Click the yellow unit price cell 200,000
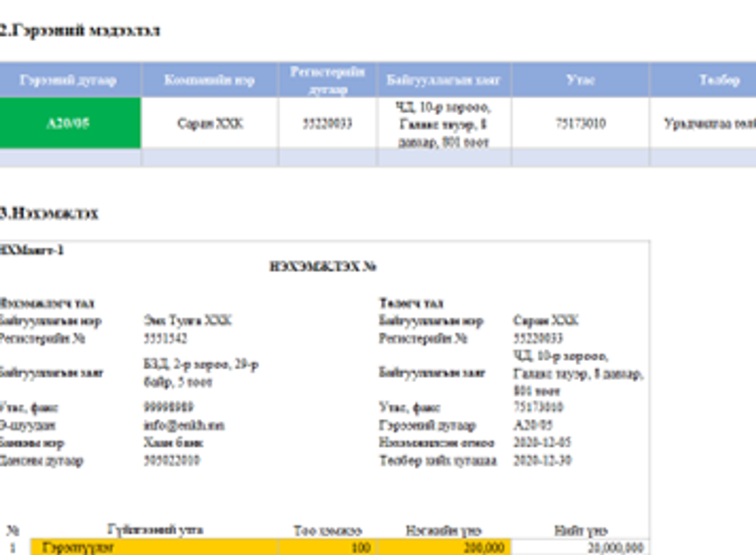 445,547
